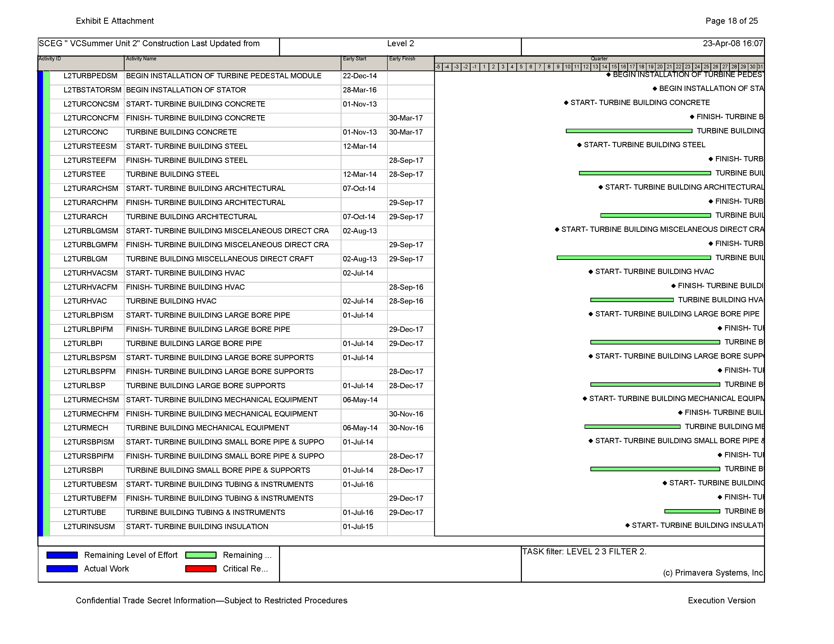Click the Turbine Building Concrete Gantt bar
Viewport: 834px width, 644px height.
629,131
